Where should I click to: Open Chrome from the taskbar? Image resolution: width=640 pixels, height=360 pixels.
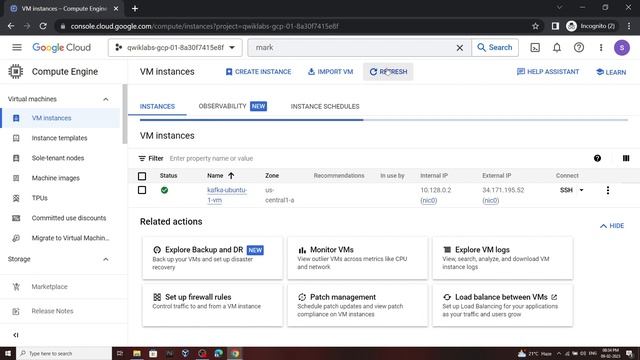click(x=235, y=353)
